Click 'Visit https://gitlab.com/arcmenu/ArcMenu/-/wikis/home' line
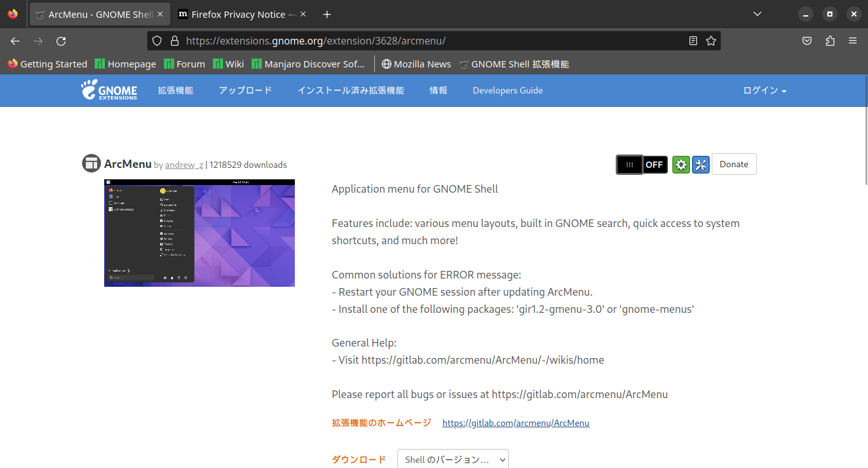 click(468, 360)
